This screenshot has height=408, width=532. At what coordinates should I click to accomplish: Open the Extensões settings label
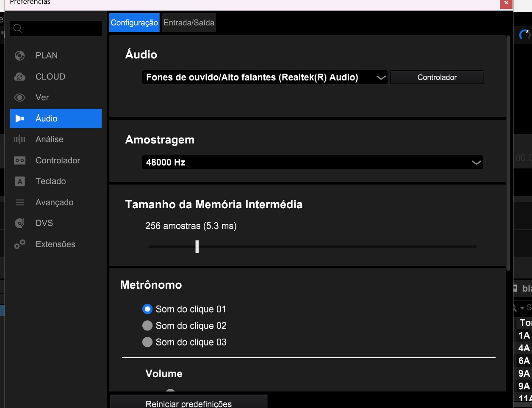click(55, 244)
